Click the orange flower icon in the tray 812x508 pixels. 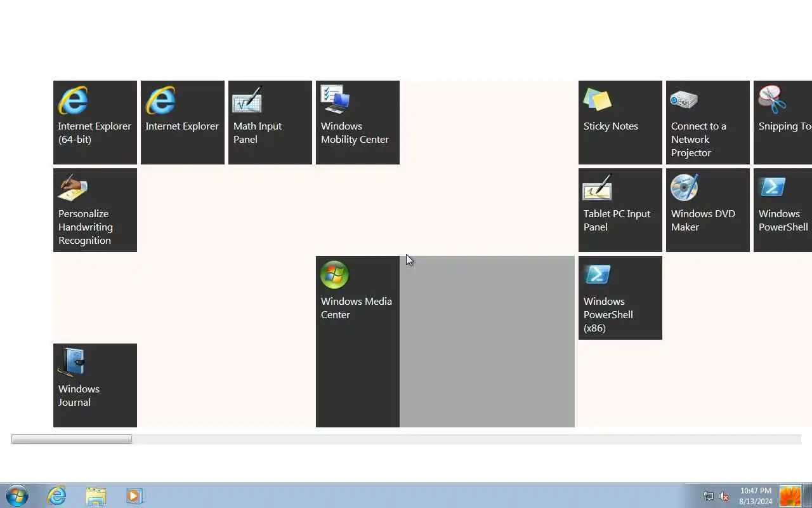click(790, 496)
